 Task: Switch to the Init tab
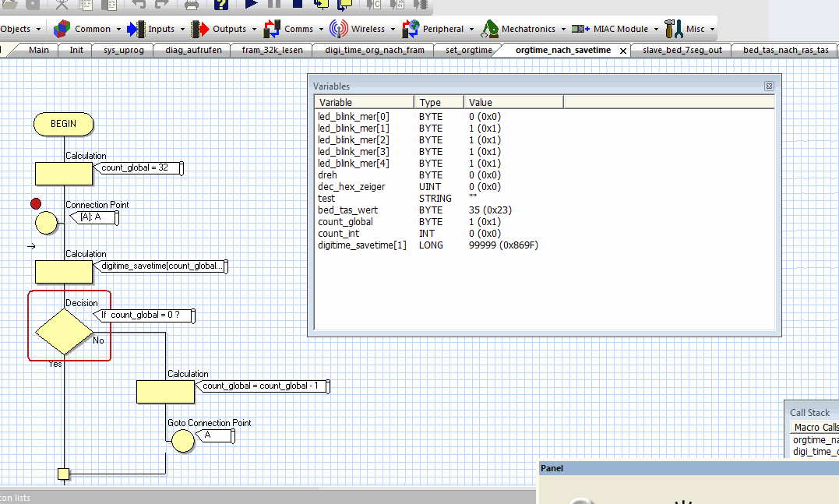tap(76, 50)
